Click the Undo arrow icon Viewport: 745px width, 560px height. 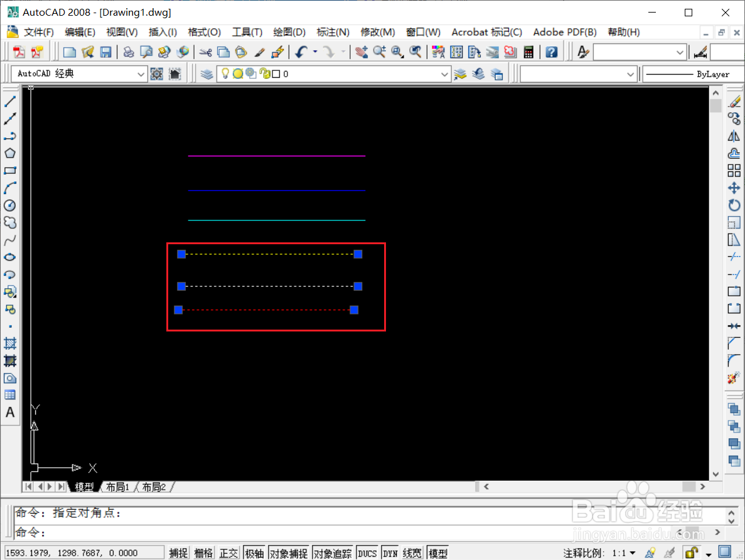pyautogui.click(x=301, y=52)
